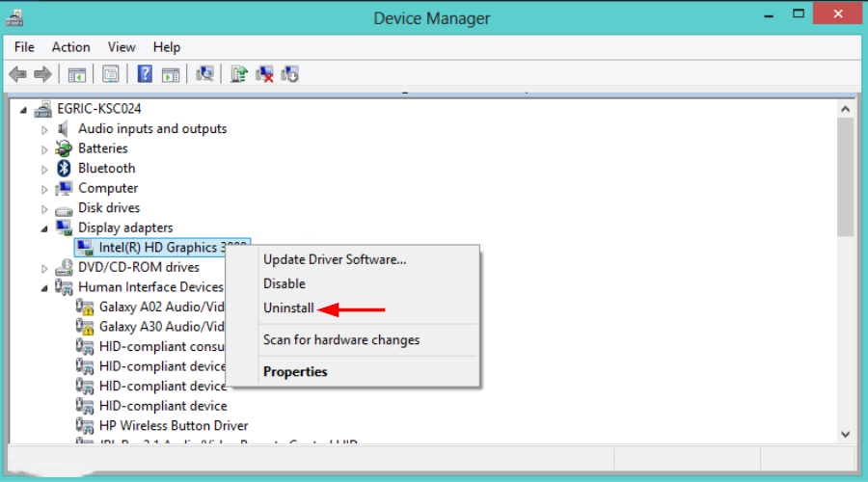Expand the DVD/CD-ROM drives node

coord(44,268)
